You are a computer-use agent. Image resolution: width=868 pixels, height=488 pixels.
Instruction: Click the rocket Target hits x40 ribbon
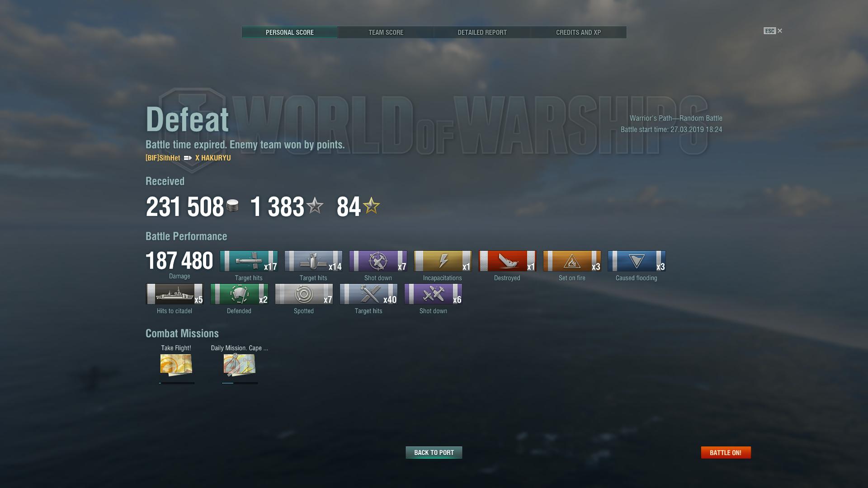coord(368,294)
